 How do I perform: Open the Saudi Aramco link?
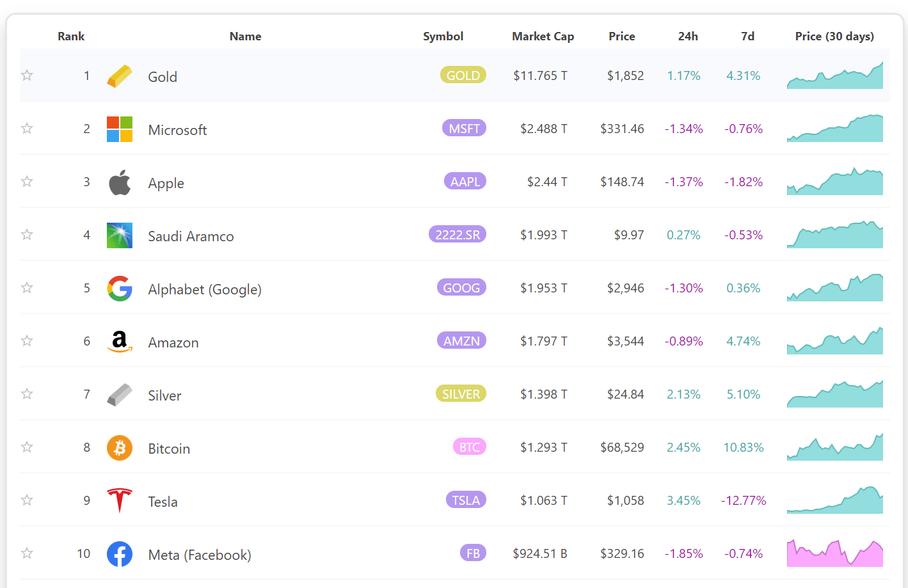click(x=191, y=236)
